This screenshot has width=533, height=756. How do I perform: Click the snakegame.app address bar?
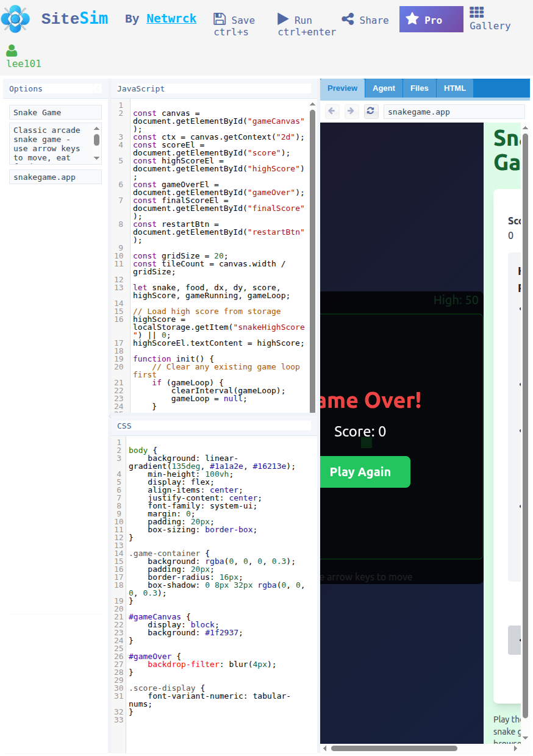[x=454, y=112]
